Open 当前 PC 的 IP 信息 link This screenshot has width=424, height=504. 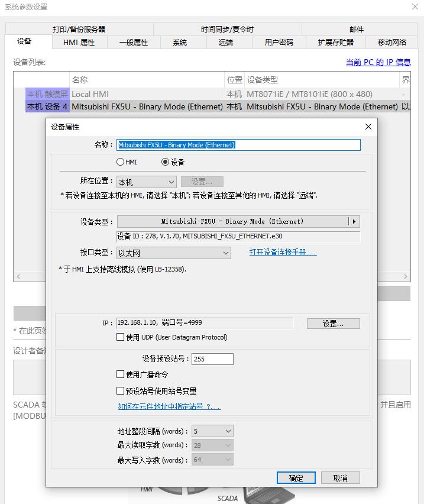pos(378,62)
